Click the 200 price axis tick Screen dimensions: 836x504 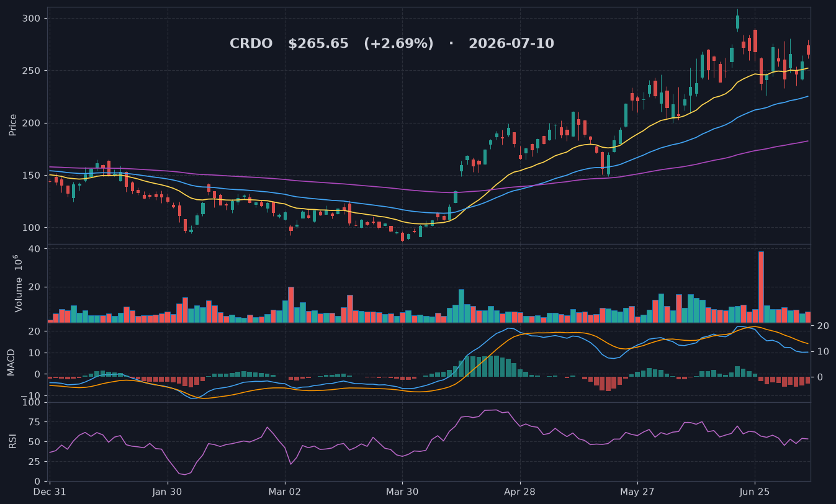point(32,123)
